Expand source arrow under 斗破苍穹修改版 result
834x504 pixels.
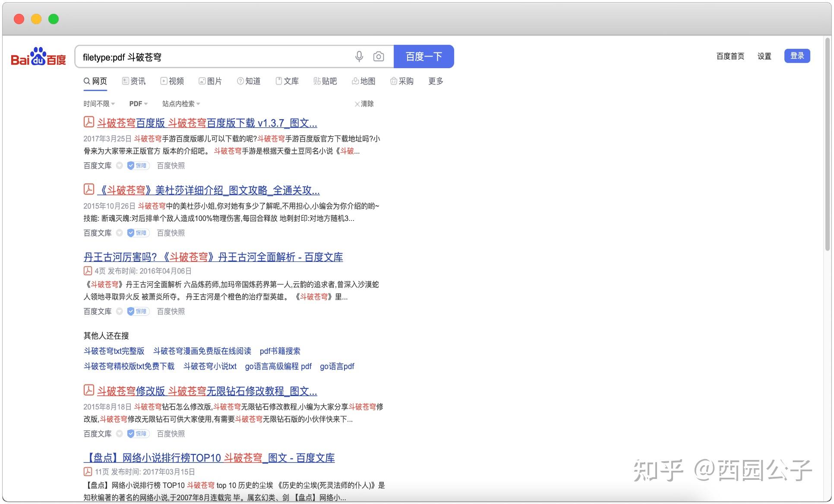(120, 434)
